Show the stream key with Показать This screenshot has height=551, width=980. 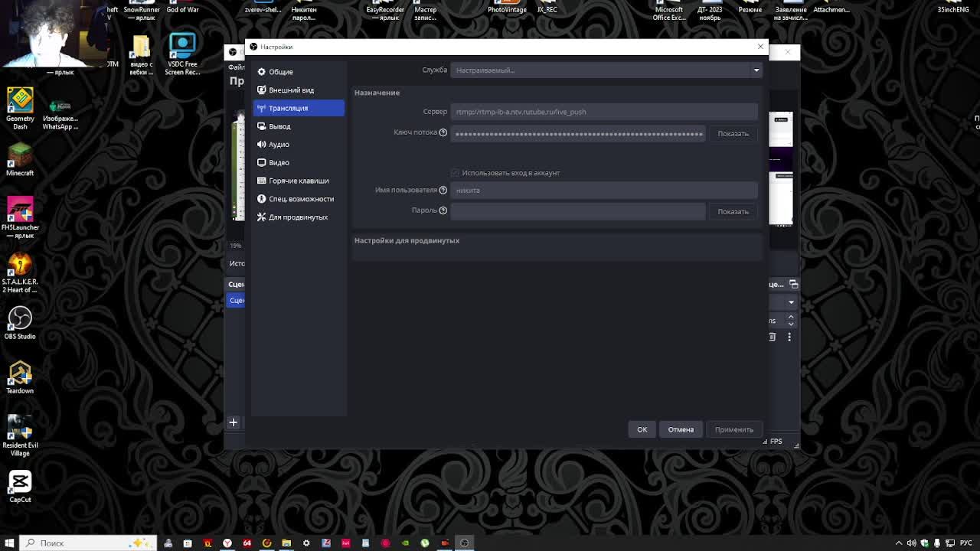pyautogui.click(x=733, y=134)
